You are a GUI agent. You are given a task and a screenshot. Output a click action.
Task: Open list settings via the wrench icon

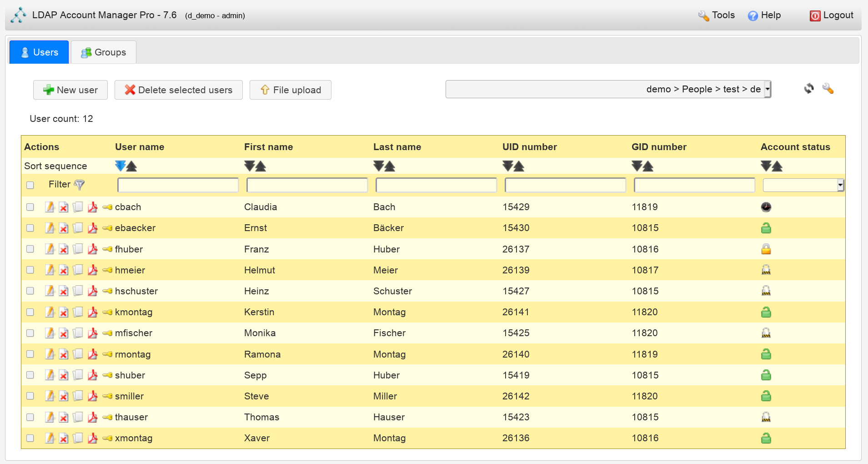[x=828, y=89]
